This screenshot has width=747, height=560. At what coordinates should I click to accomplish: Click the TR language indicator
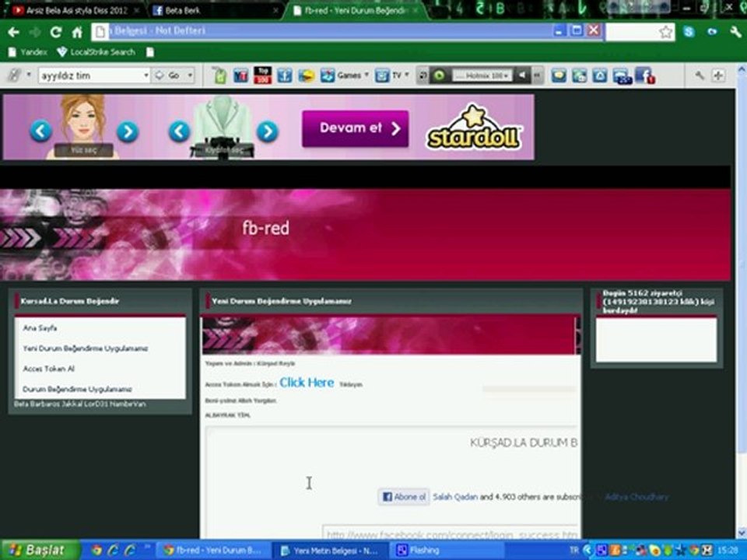tap(574, 550)
